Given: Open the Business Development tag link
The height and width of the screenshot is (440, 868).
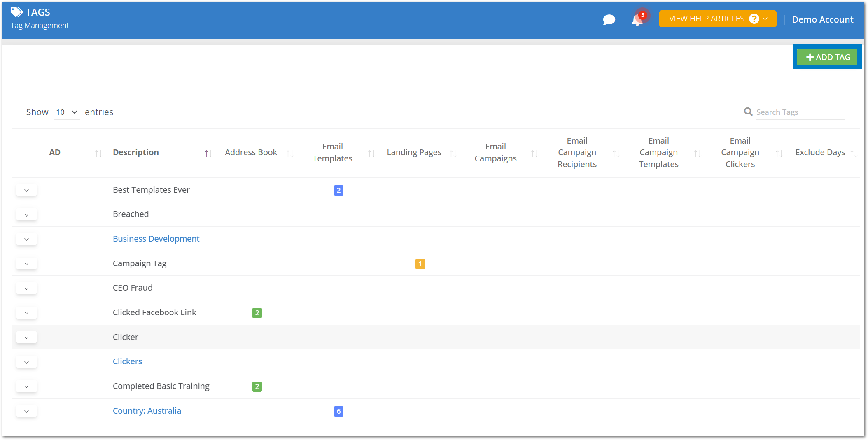Looking at the screenshot, I should click(x=156, y=239).
